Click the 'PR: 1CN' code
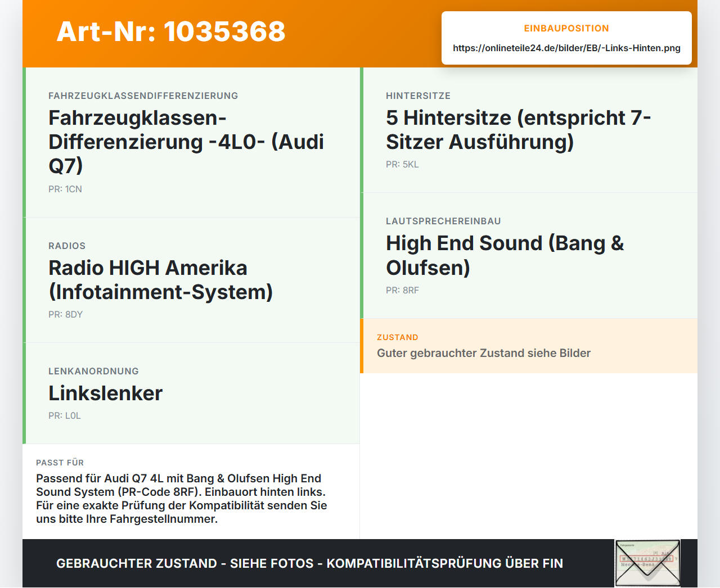 click(x=65, y=189)
